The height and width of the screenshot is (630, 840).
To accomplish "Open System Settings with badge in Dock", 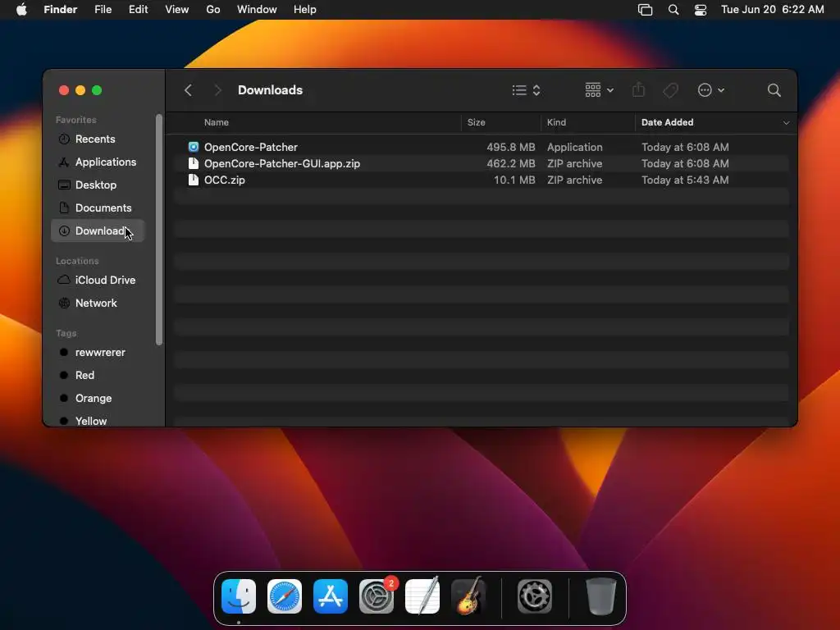I will pos(377,596).
